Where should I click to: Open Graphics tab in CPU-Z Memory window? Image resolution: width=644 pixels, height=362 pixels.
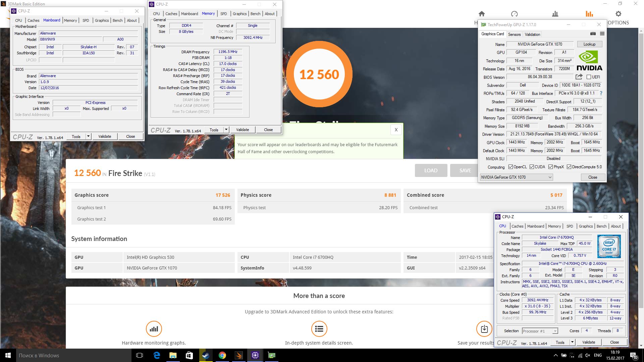tap(239, 14)
